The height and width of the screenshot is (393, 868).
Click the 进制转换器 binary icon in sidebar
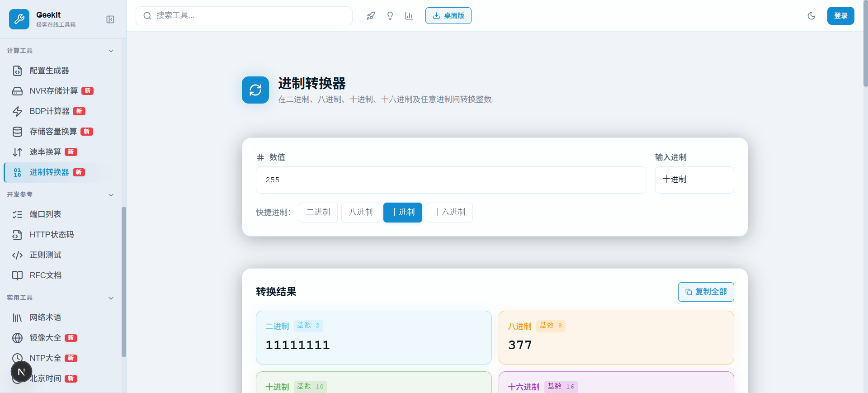(17, 172)
